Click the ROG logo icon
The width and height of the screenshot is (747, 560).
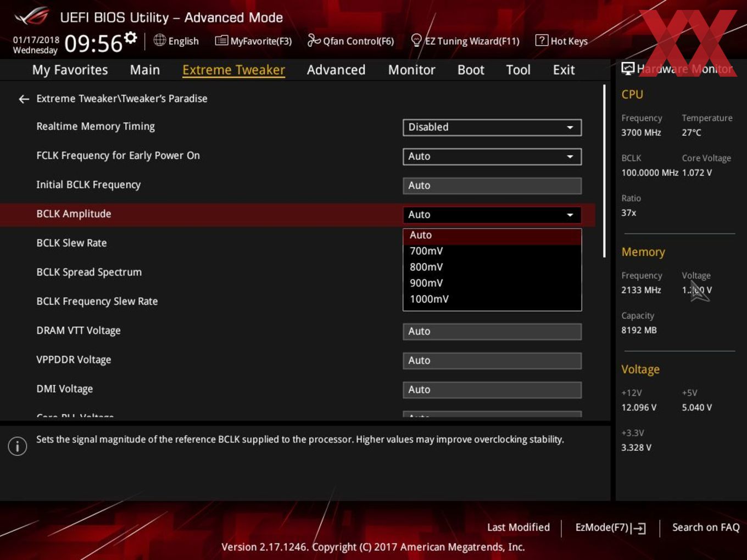[x=32, y=16]
